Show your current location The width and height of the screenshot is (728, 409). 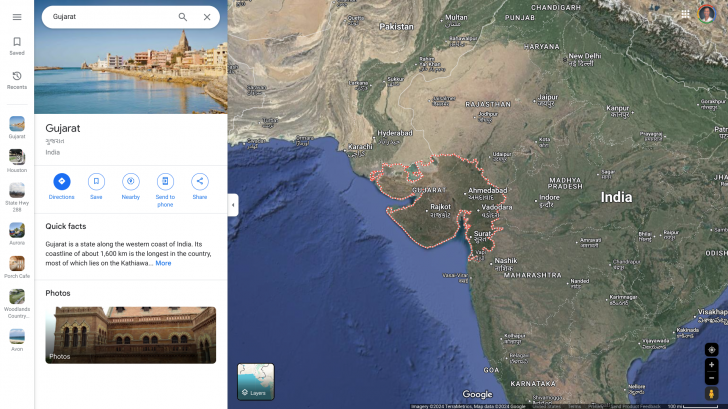(711, 349)
